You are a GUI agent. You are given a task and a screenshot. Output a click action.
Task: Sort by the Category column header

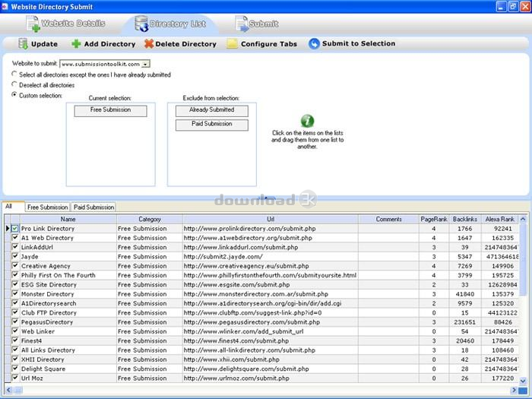[x=150, y=219]
